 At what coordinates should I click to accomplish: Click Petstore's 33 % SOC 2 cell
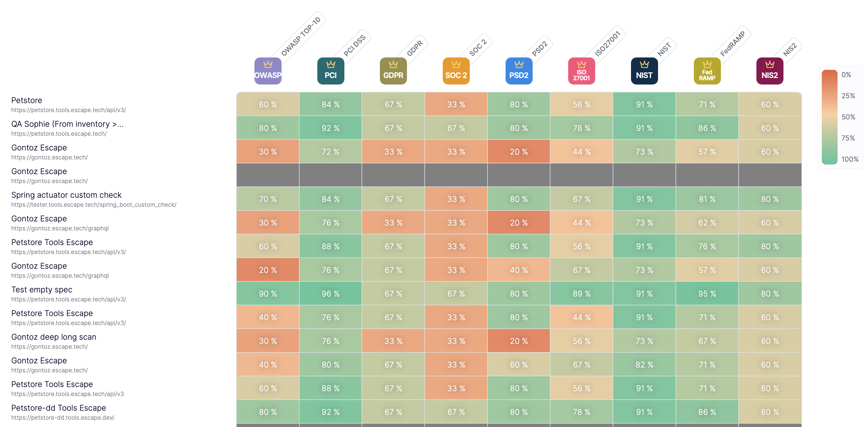coord(456,104)
